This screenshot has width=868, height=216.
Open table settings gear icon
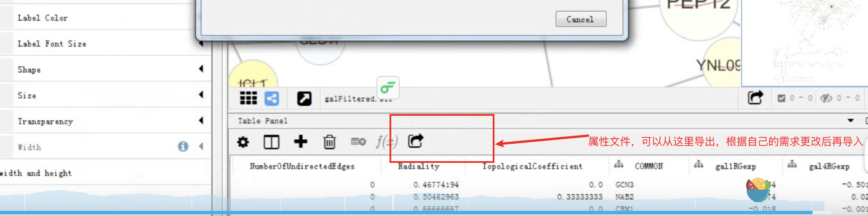[x=243, y=142]
